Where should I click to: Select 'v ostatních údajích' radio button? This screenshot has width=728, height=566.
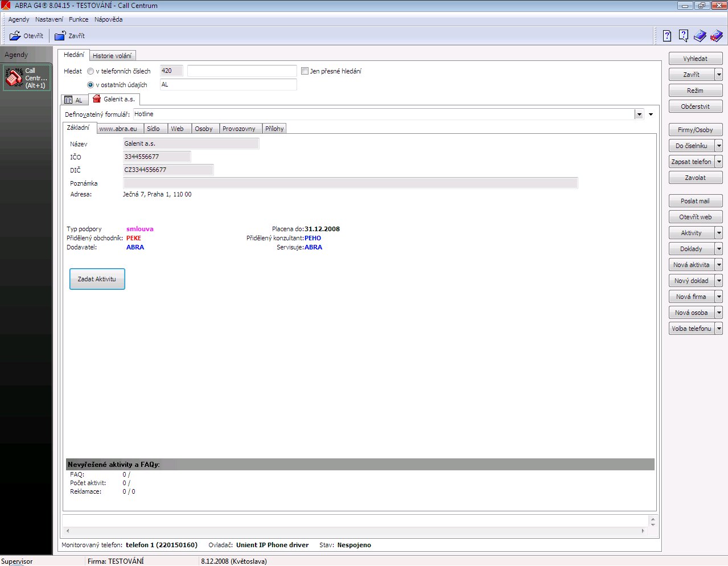coord(91,85)
